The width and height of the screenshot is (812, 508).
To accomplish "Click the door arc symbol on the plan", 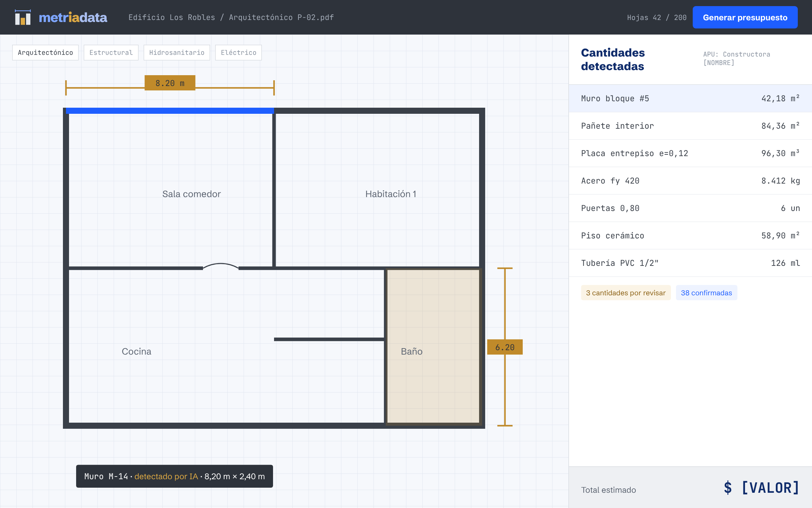I will coord(221,266).
